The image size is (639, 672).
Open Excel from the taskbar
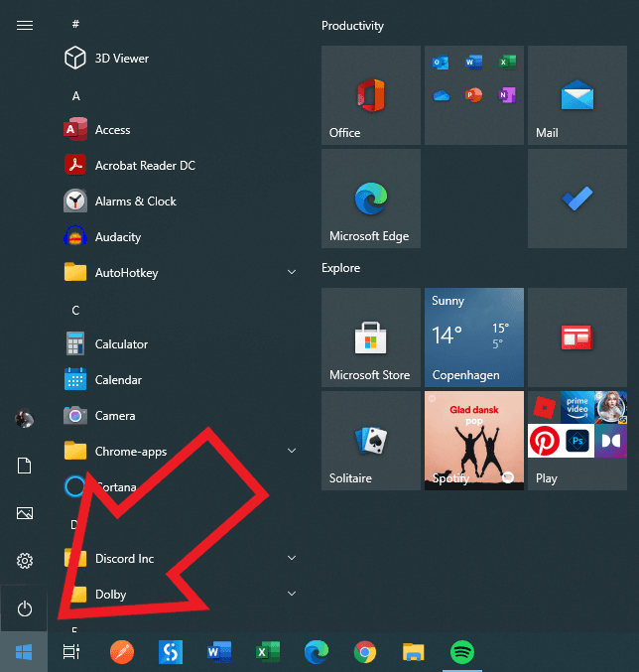(268, 652)
